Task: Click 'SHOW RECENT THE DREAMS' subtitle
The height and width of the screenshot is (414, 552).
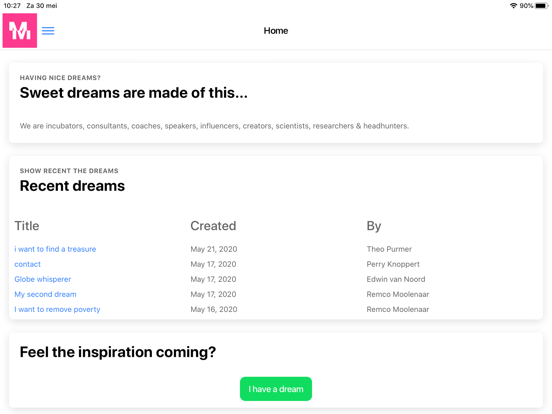Action: tap(69, 171)
